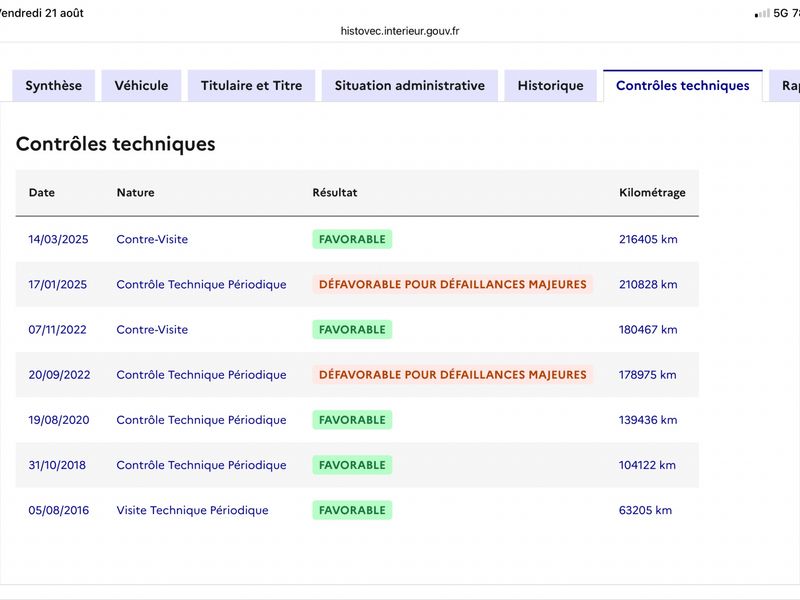This screenshot has height=600, width=800.
Task: Click the Visite Technique Périodique entry from 2016
Action: click(x=192, y=510)
